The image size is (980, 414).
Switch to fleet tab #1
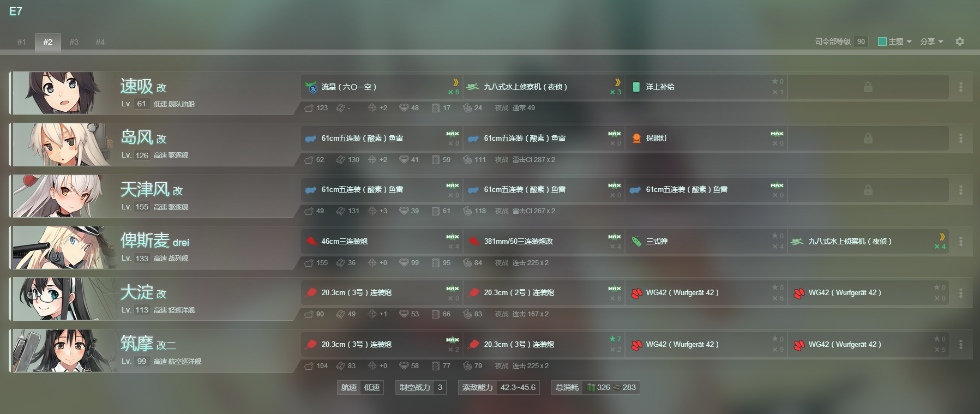22,42
